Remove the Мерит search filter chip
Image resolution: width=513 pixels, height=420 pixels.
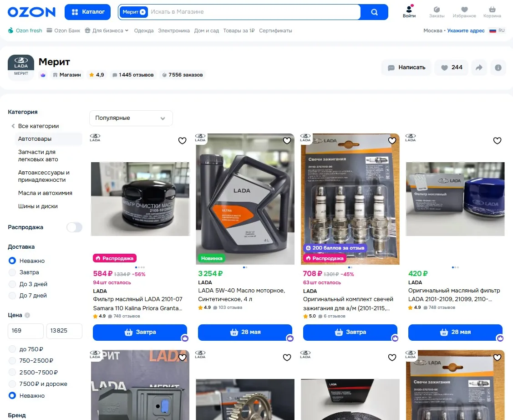pyautogui.click(x=142, y=12)
